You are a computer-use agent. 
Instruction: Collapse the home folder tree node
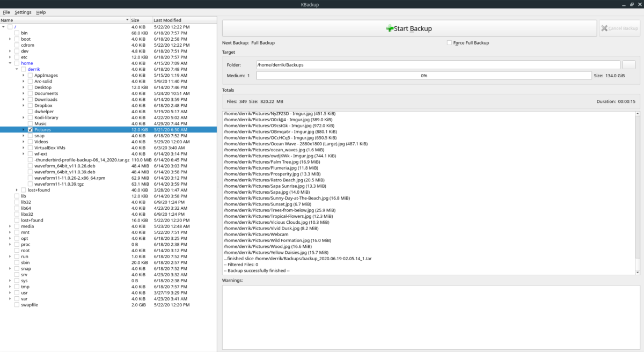click(x=10, y=63)
